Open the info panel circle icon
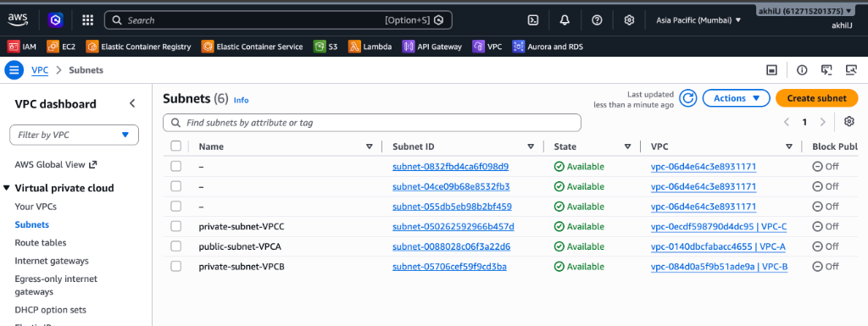The image size is (868, 326). (x=802, y=70)
